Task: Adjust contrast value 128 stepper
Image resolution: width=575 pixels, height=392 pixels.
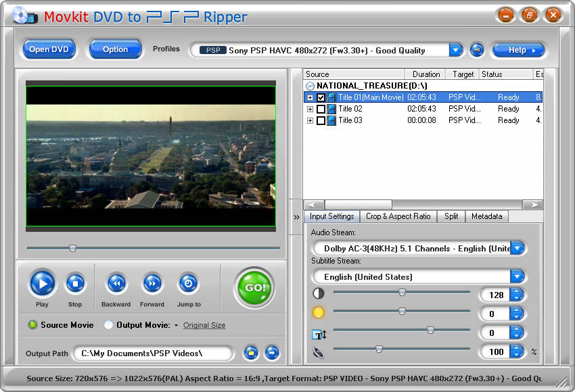Action: pyautogui.click(x=517, y=295)
